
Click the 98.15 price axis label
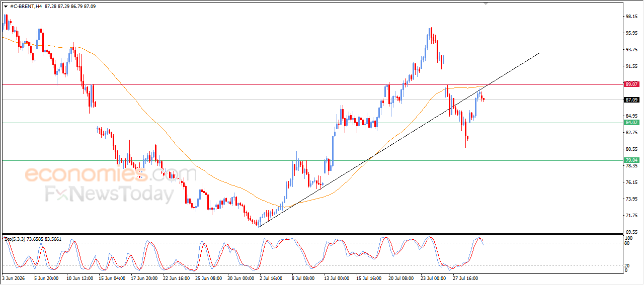click(631, 17)
